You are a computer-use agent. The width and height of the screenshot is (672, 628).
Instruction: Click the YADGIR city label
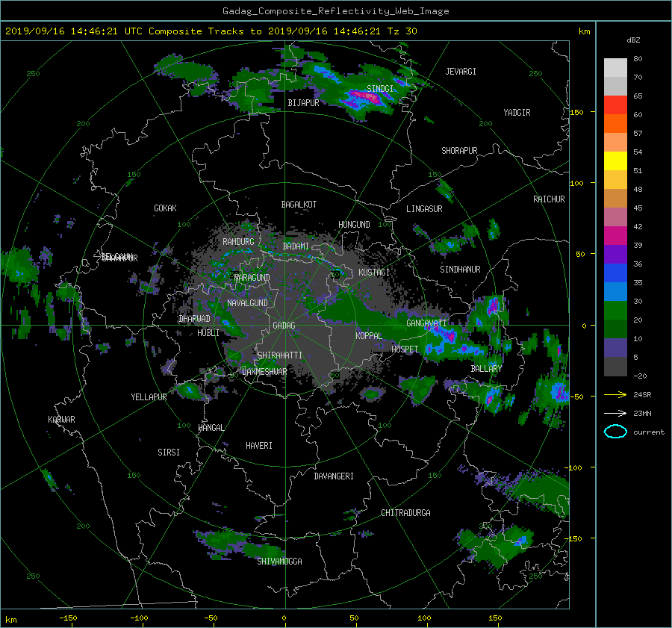point(517,113)
